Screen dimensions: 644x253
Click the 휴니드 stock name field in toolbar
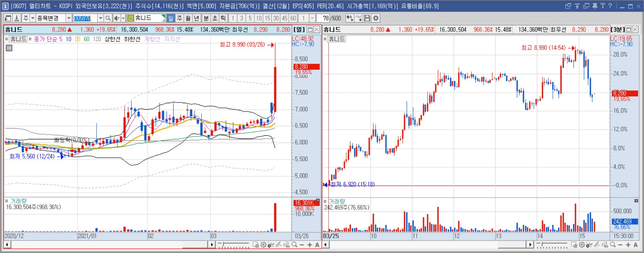point(146,18)
